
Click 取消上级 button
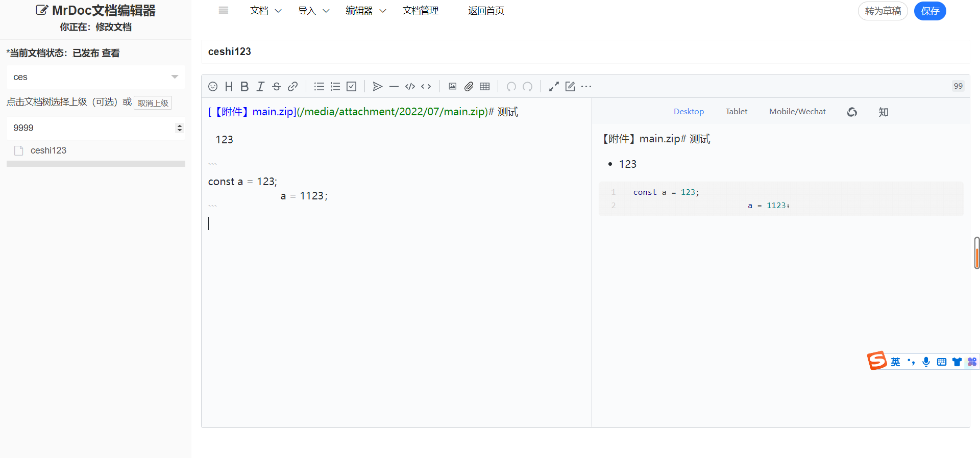coord(153,103)
